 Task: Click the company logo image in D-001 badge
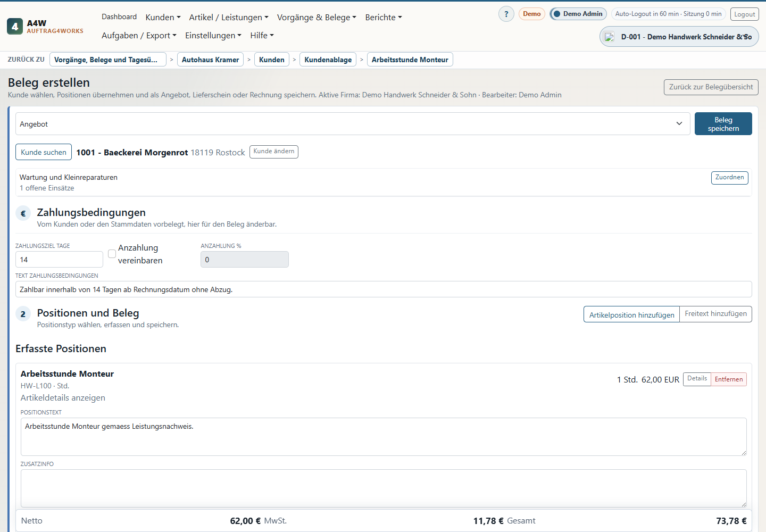pyautogui.click(x=609, y=37)
